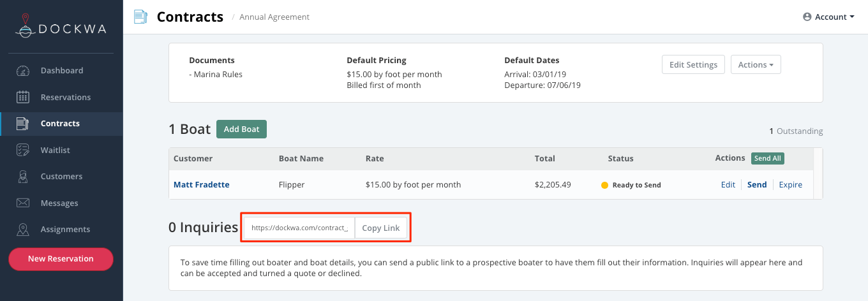Click the Dockwa logo icon
Image resolution: width=868 pixels, height=301 pixels.
[26, 27]
